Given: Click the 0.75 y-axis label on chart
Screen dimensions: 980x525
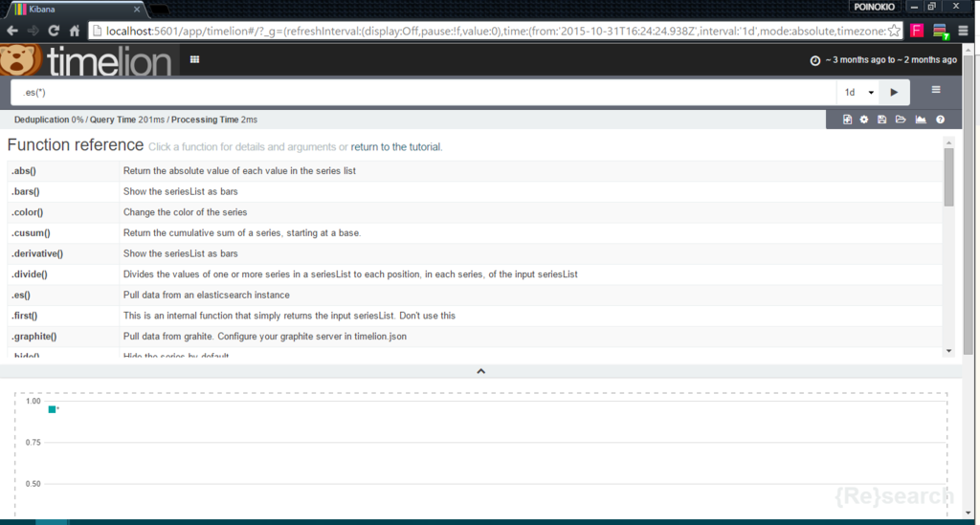Looking at the screenshot, I should [33, 442].
